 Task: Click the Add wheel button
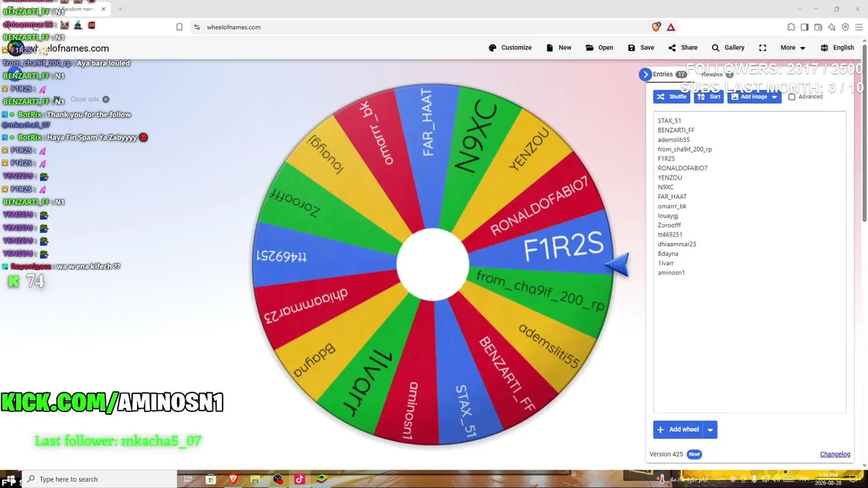(x=677, y=430)
